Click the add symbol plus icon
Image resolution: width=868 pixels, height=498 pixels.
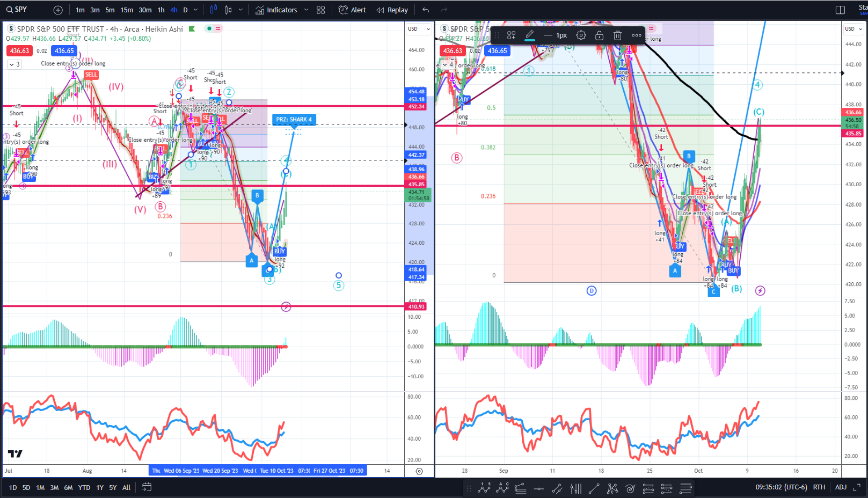coord(58,10)
